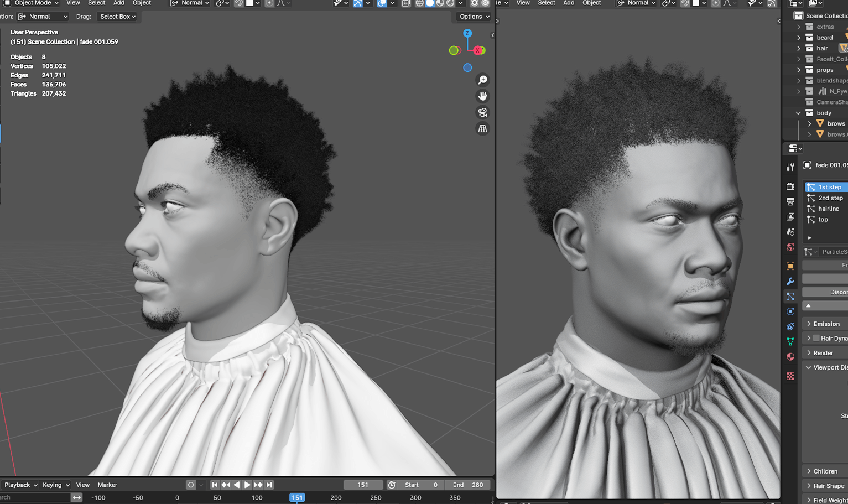Open Playback menu in timeline

(20, 485)
